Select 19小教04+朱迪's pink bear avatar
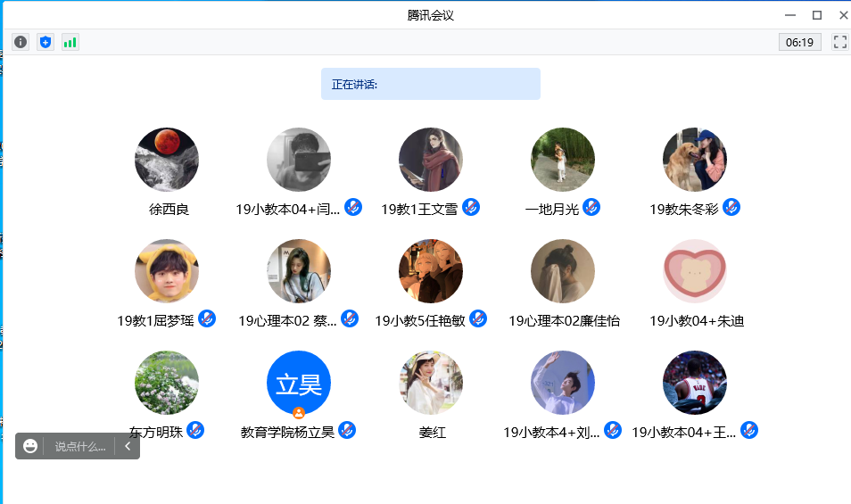 [x=695, y=271]
